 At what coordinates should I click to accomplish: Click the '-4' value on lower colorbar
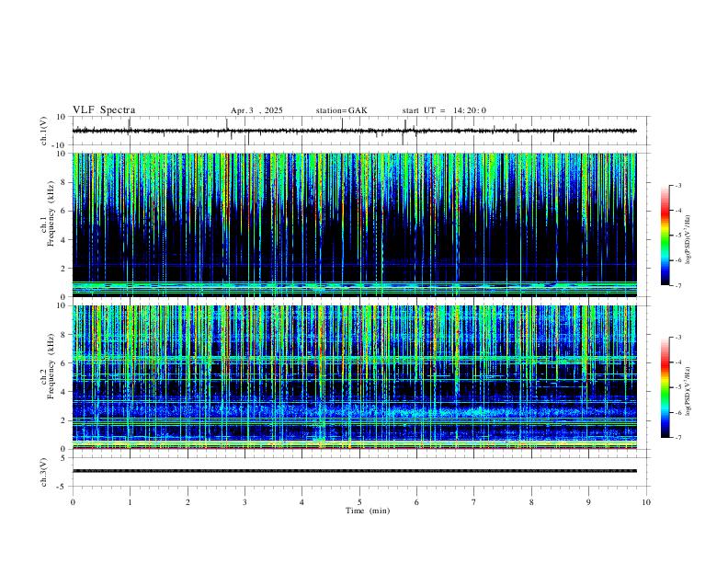tap(677, 362)
